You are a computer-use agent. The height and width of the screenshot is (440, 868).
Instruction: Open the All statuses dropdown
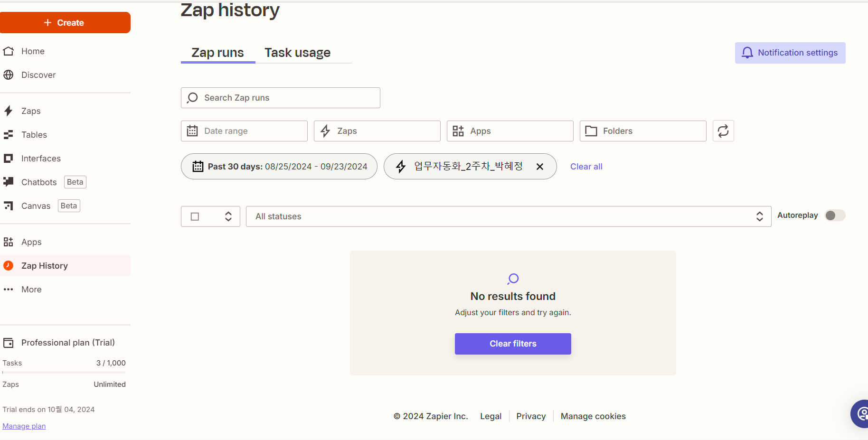pos(509,216)
